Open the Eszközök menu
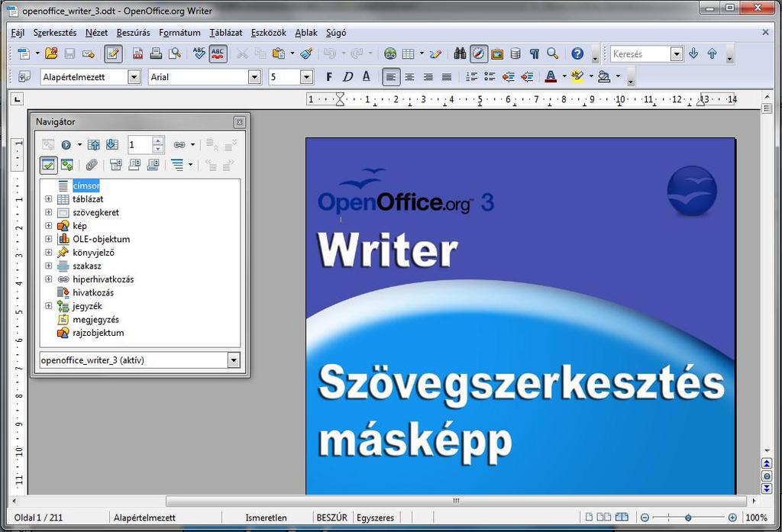 (268, 33)
